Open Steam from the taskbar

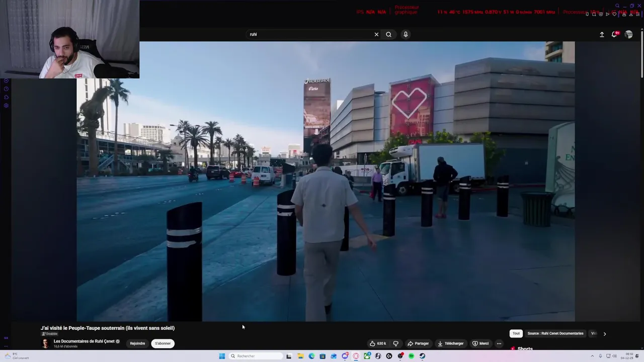422,356
